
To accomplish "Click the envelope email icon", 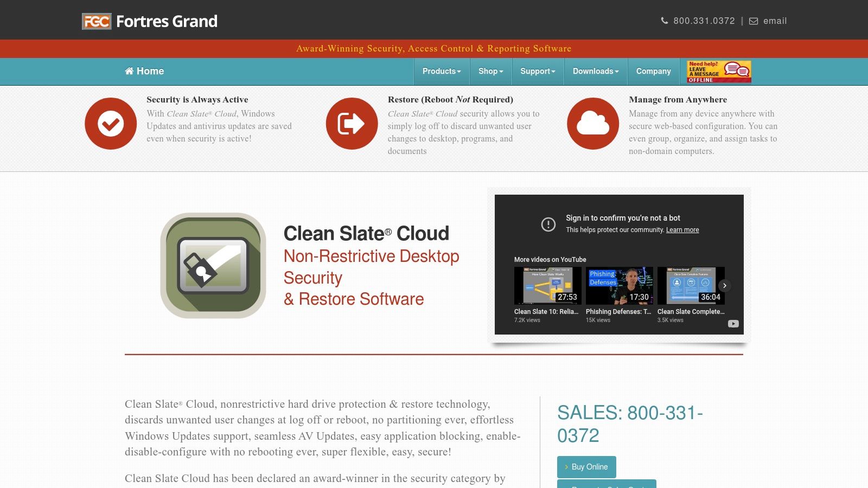I will click(754, 21).
